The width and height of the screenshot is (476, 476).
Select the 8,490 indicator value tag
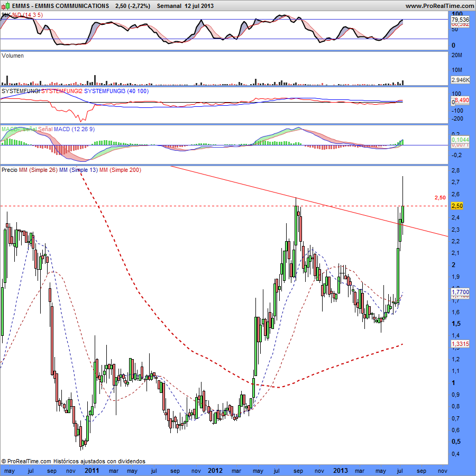pyautogui.click(x=462, y=100)
